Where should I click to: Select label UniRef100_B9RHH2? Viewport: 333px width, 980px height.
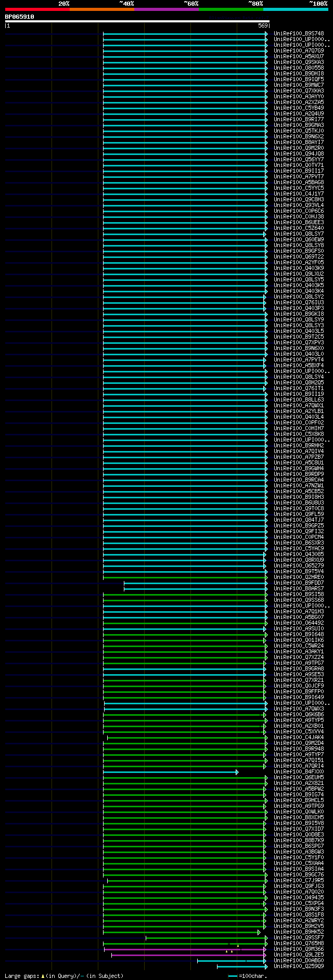tap(299, 446)
